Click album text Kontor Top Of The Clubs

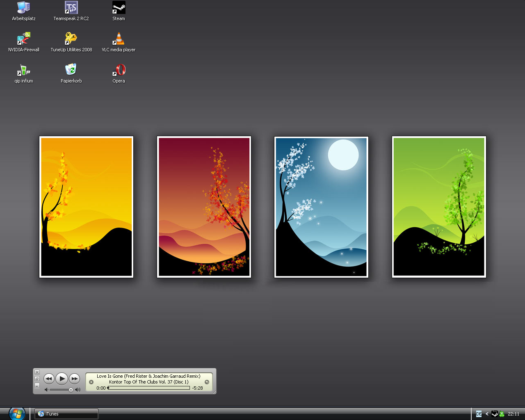coord(148,382)
